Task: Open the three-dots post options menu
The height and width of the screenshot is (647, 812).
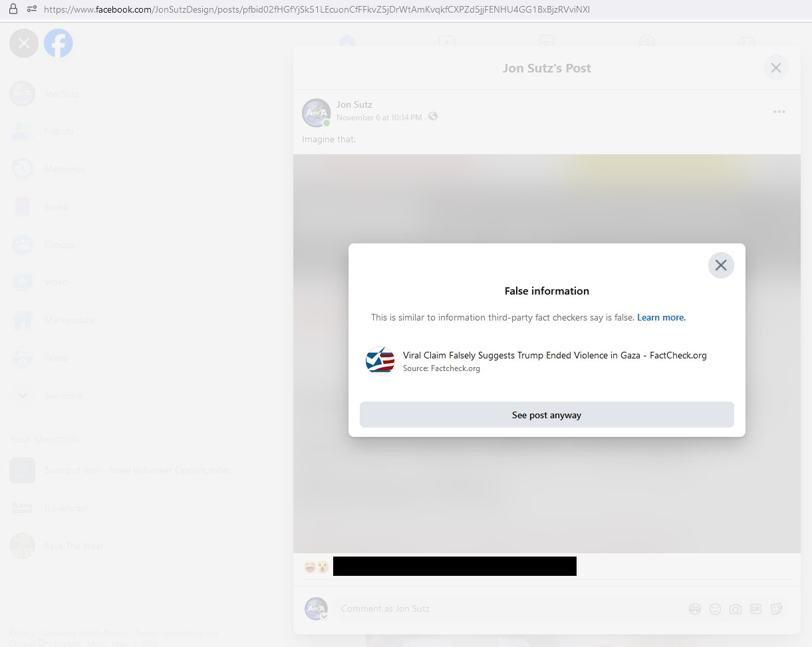Action: click(779, 112)
